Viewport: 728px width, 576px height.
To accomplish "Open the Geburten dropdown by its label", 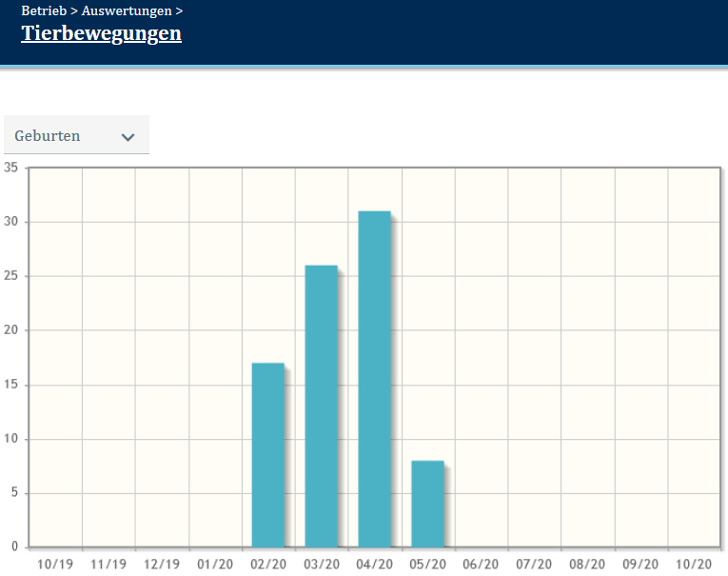I will 48,136.
